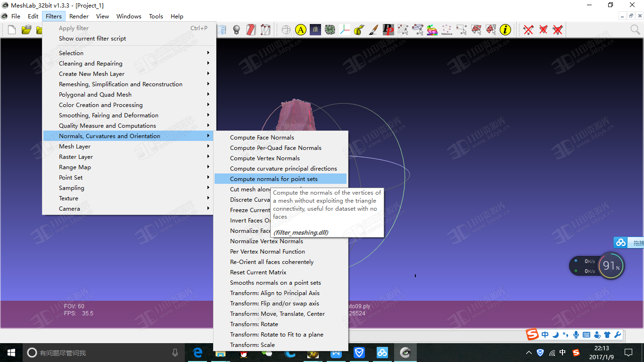Select Show current filter script
This screenshot has width=644, height=362.
pos(128,39)
